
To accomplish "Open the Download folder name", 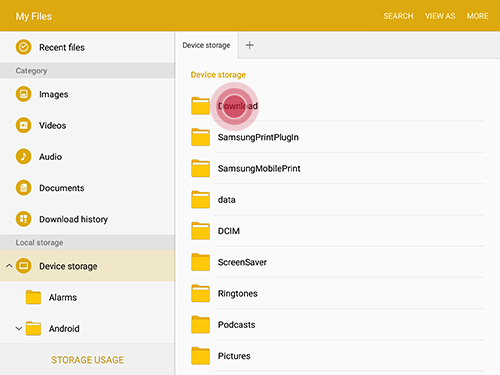I will pyautogui.click(x=238, y=106).
